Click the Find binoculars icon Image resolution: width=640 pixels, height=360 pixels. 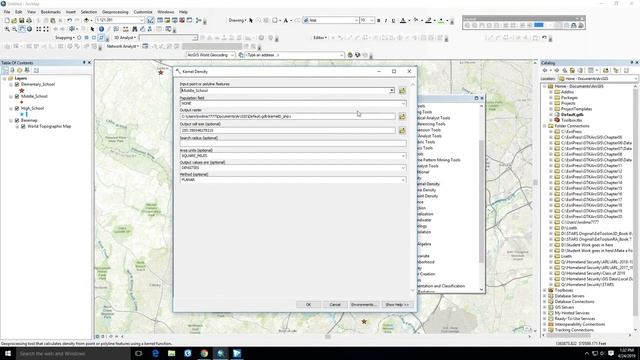135,29
